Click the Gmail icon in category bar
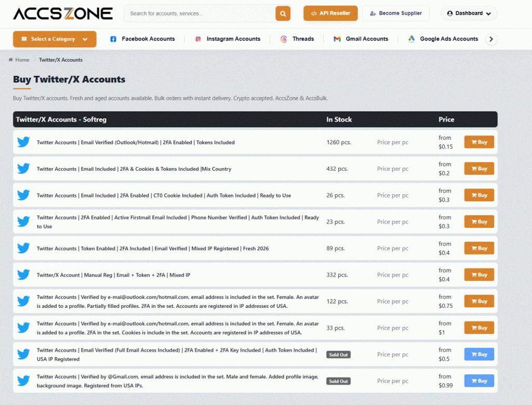 [337, 39]
